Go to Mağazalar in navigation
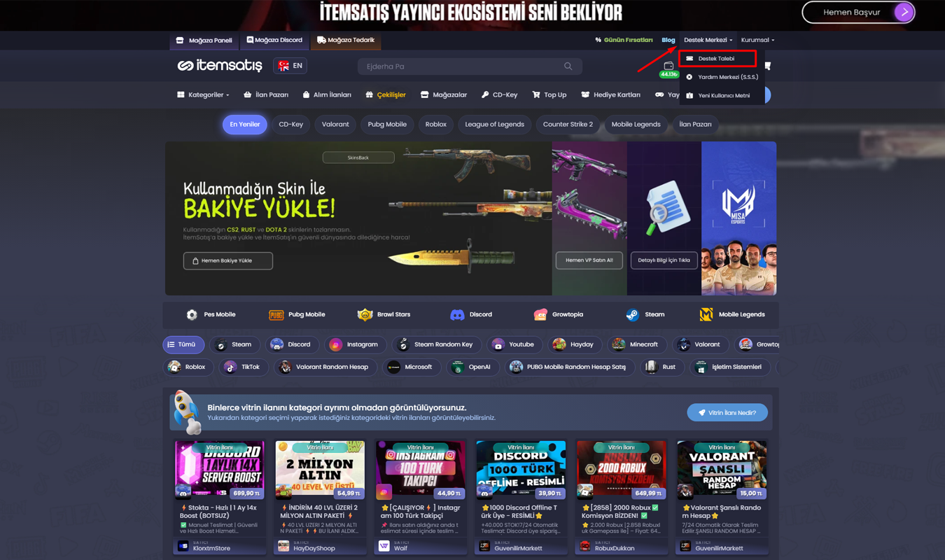The width and height of the screenshot is (945, 560). pyautogui.click(x=444, y=94)
